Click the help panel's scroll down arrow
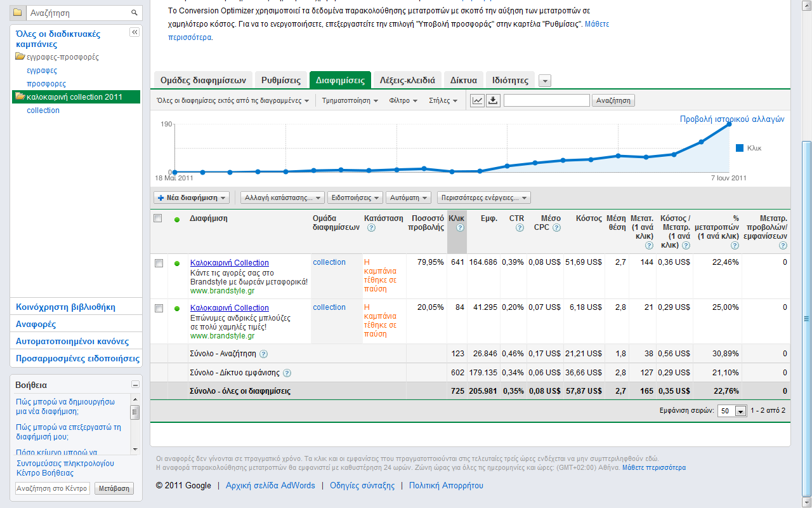This screenshot has width=812, height=508. click(134, 449)
